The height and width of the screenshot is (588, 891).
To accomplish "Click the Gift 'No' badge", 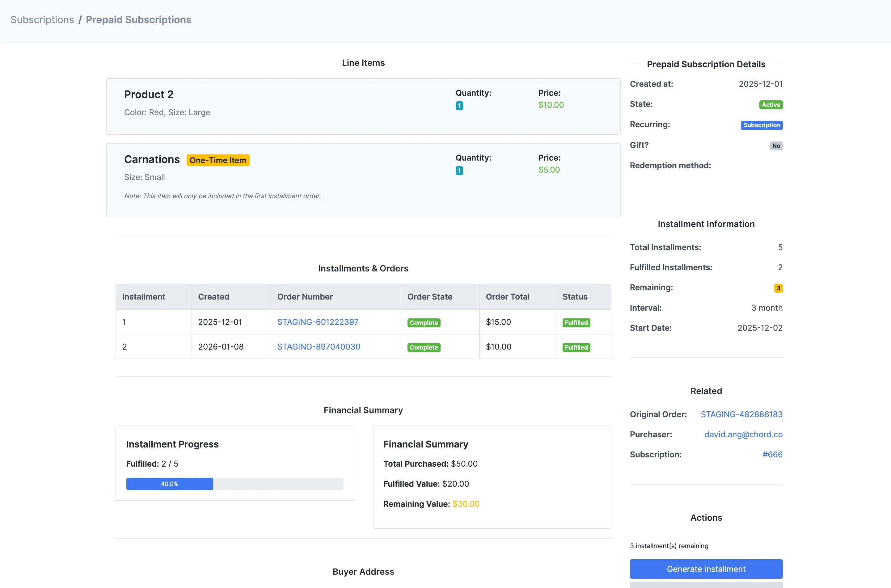I will point(776,145).
